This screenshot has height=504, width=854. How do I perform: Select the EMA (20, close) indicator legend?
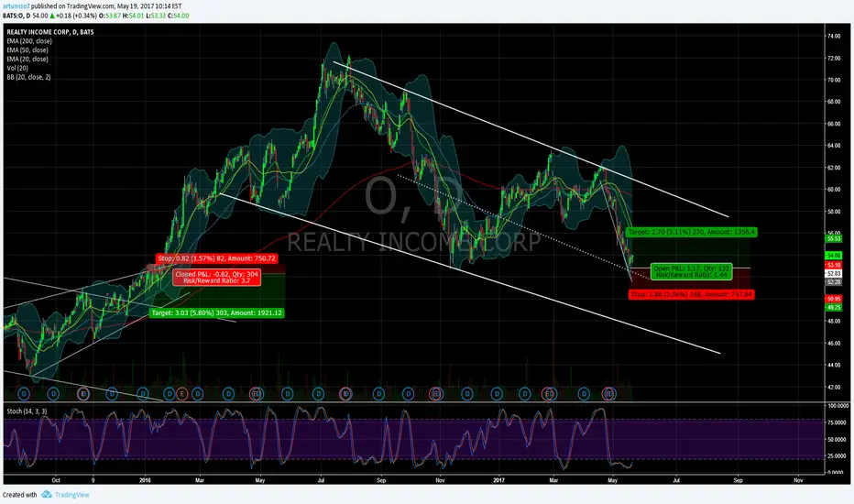(x=27, y=59)
